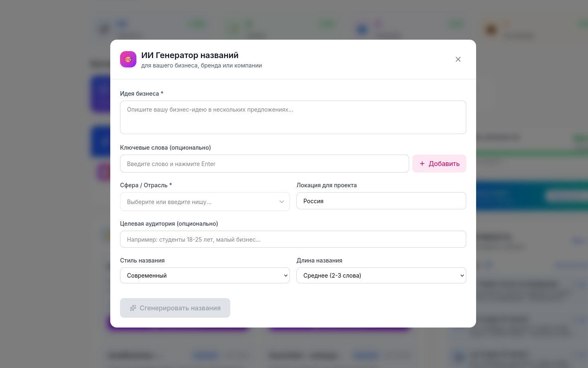Screen dimensions: 588x368
Task: Click the sparkle icon on Сгенерировать названия
Action: pos(133,308)
